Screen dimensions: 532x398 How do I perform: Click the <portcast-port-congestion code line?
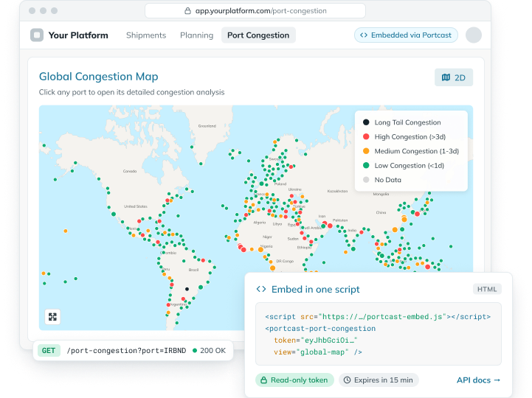320,329
